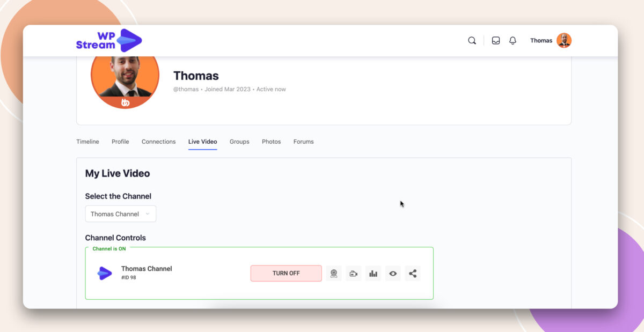Click the video camera streaming icon

pos(353,274)
